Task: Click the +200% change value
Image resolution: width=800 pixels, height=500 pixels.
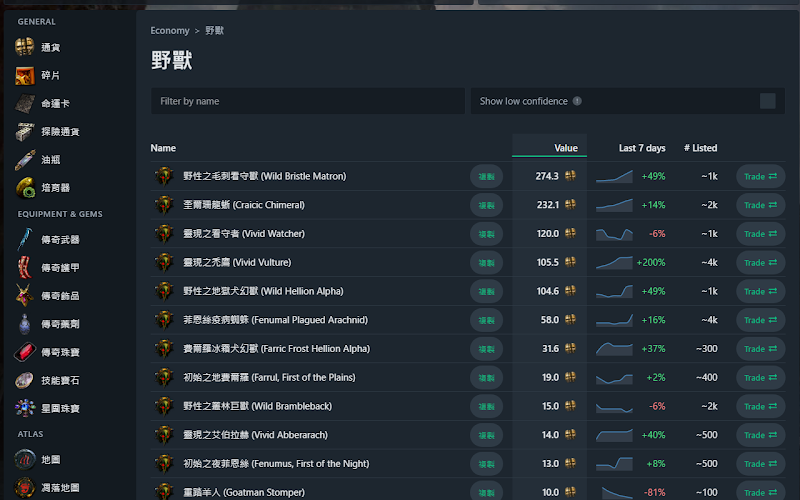Action: tap(651, 262)
